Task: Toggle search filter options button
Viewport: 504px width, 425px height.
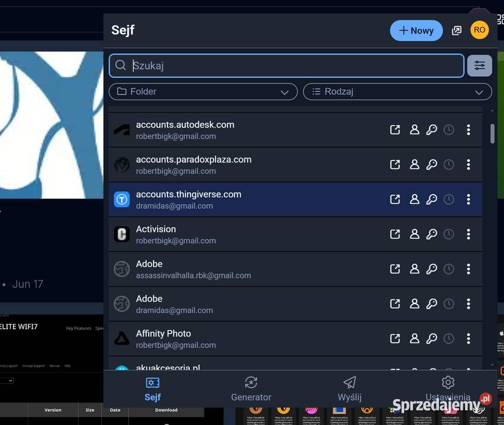Action: point(479,66)
